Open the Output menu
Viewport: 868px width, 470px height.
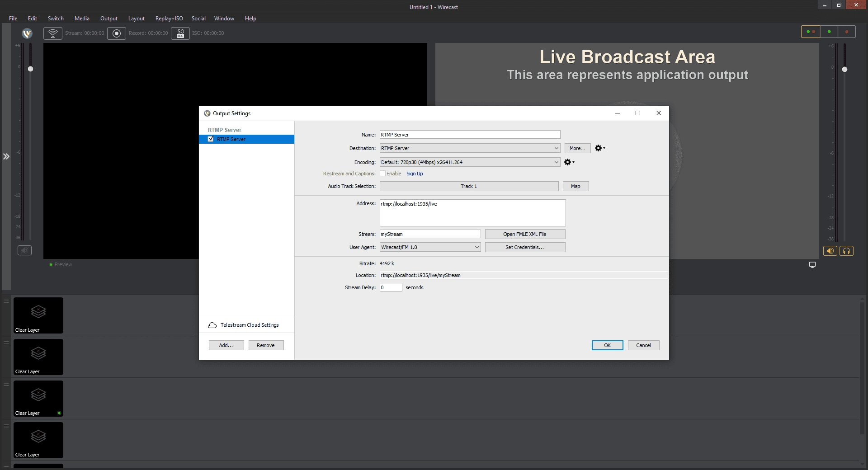point(109,19)
